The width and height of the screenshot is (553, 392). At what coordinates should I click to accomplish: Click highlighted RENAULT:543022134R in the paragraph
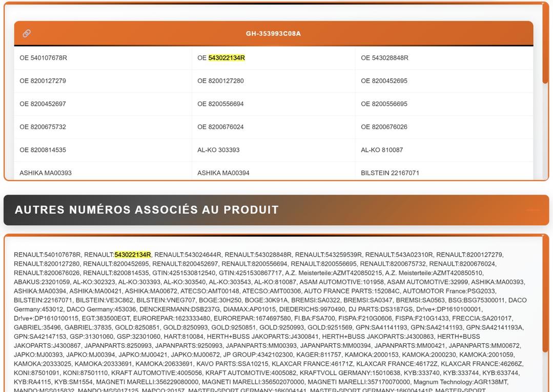[x=133, y=255]
